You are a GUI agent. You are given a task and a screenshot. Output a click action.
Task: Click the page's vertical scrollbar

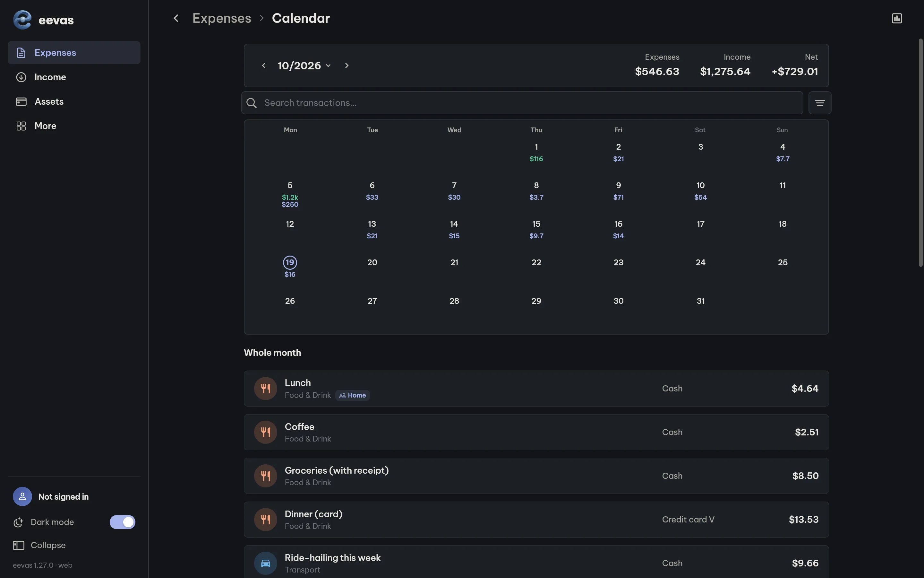920,153
